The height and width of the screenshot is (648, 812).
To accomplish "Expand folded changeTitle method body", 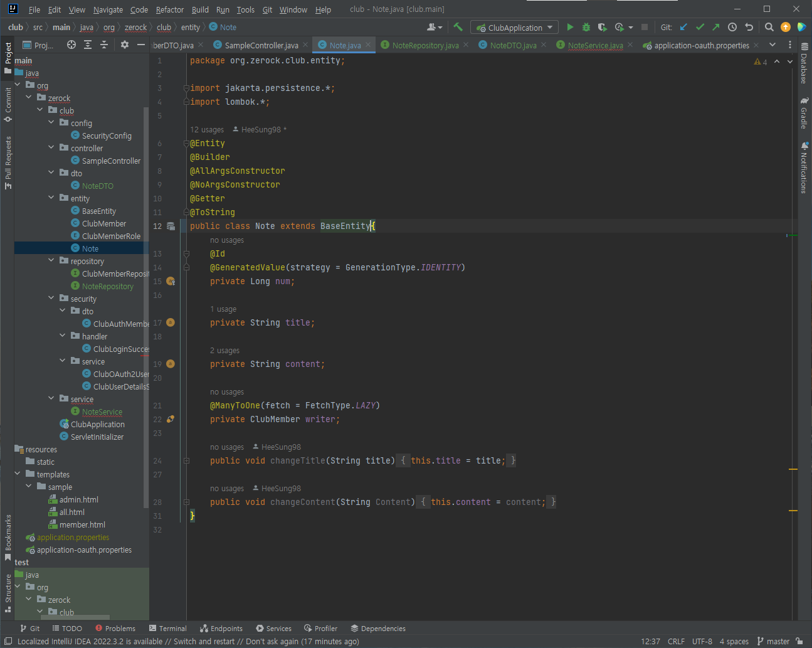I will (x=186, y=460).
